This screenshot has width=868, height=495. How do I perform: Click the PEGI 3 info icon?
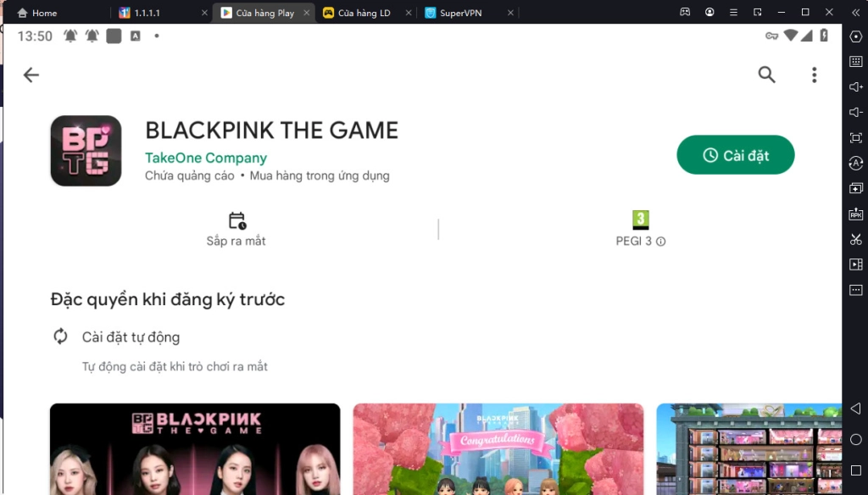click(x=661, y=242)
